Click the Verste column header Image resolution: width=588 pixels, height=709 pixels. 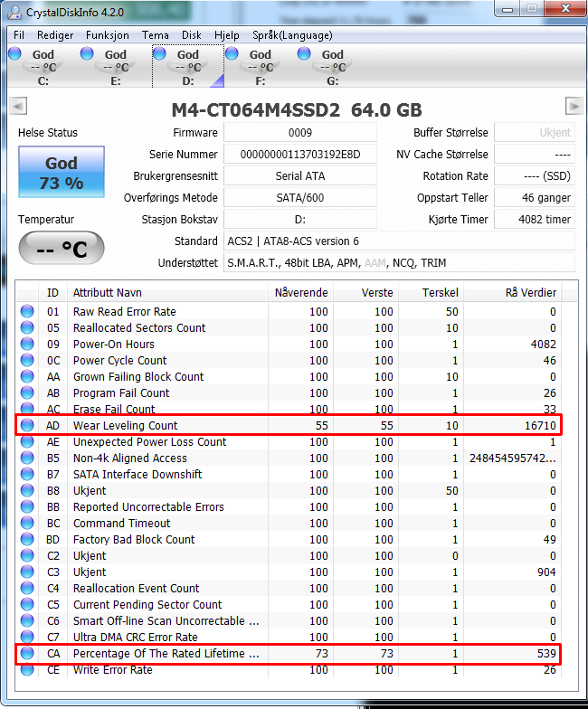(366, 293)
